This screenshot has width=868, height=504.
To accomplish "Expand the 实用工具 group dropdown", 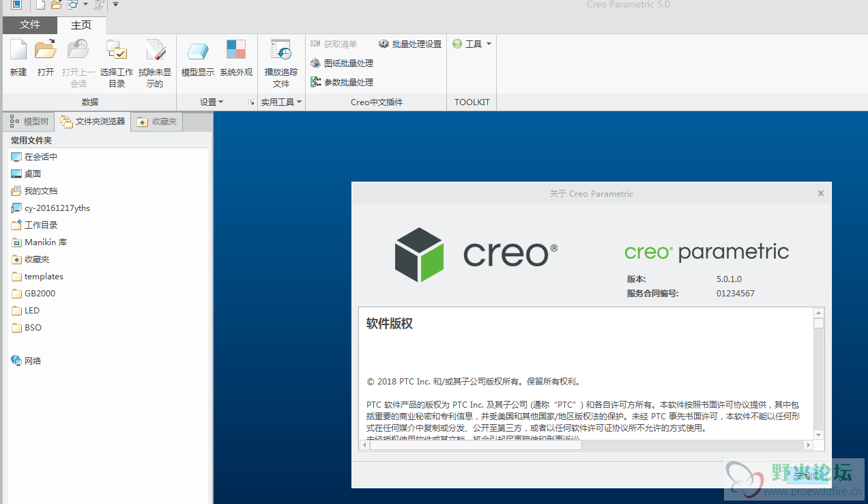I will point(281,102).
